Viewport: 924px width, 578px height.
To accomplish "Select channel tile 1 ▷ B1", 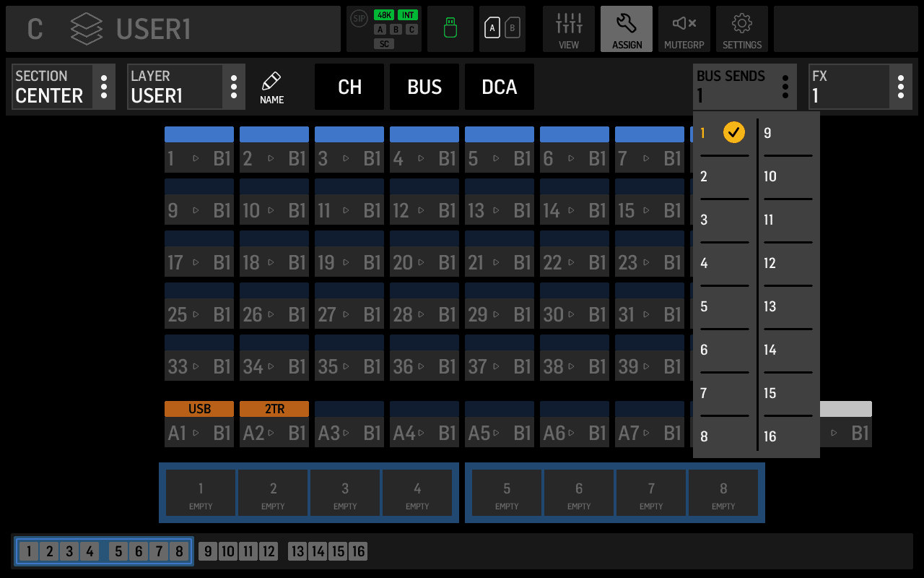I will [199, 150].
